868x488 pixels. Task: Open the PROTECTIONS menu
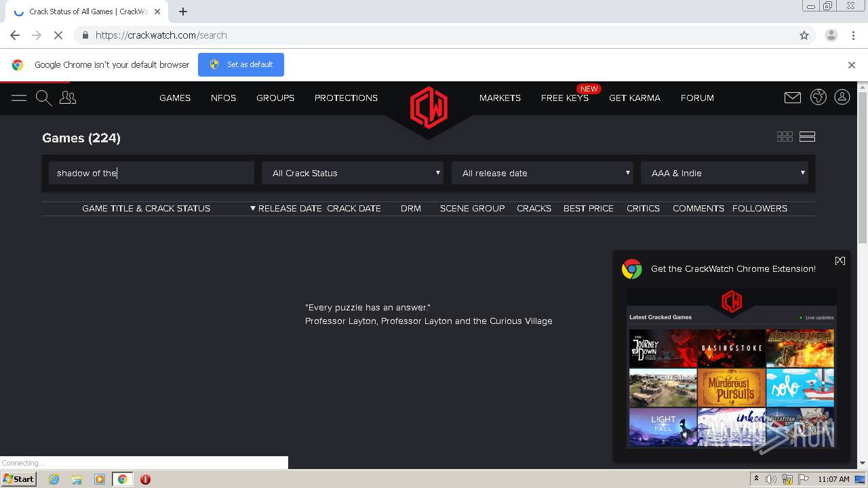(x=346, y=98)
